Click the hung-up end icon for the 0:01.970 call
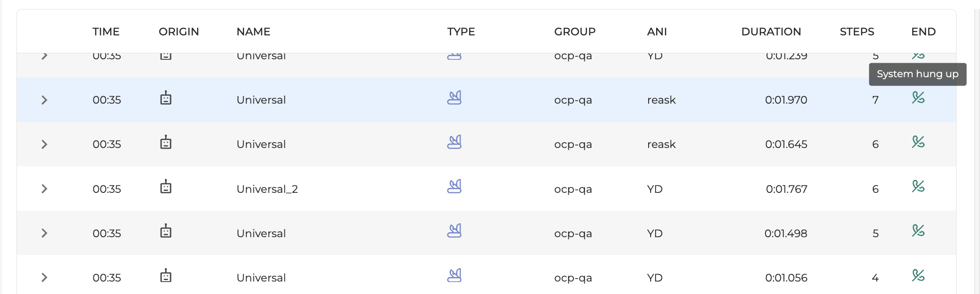 point(918,98)
